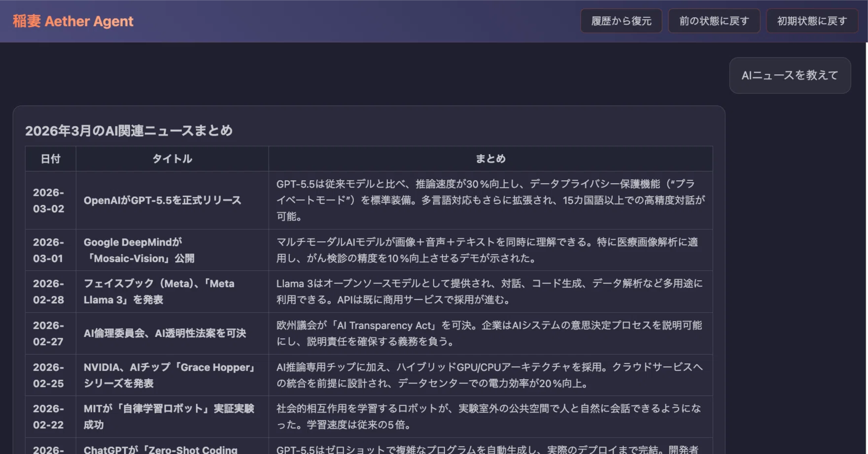Click summary about AI Transparency Act
Viewport: 868px width, 454px height.
click(x=489, y=333)
